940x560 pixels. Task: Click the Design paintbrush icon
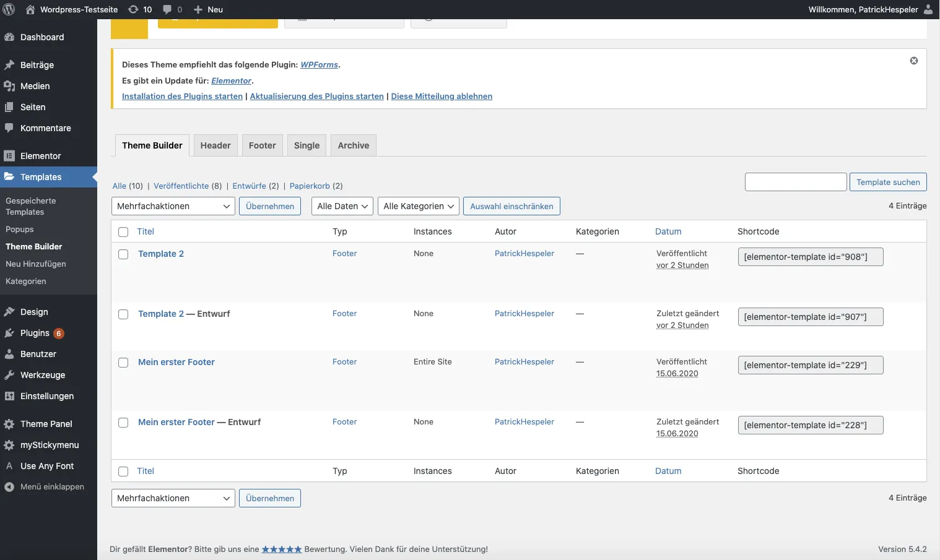(9, 312)
